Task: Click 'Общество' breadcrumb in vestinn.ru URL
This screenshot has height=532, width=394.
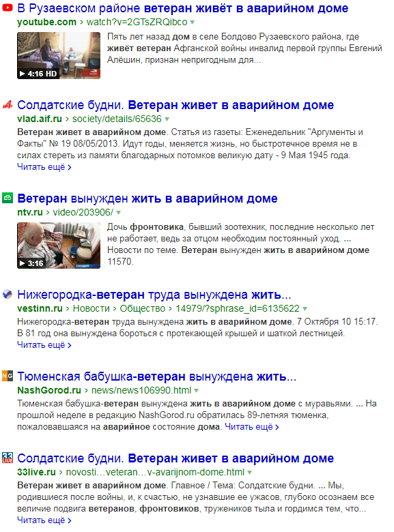Action: tap(142, 308)
